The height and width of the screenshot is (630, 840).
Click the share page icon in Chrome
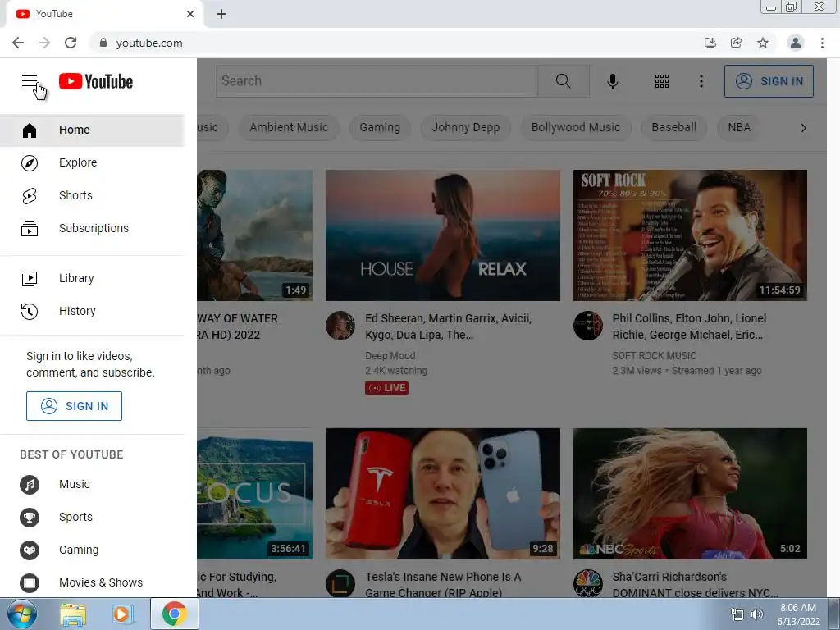click(737, 43)
